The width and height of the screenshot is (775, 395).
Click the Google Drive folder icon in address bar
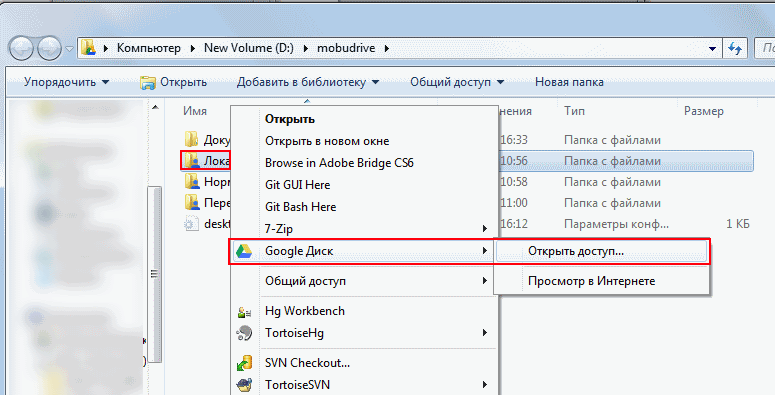pos(88,48)
